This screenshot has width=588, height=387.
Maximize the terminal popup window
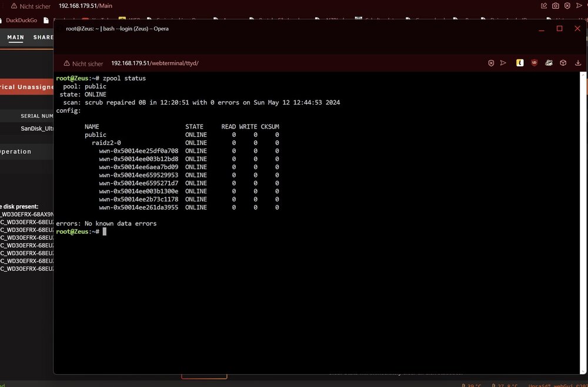coord(559,28)
